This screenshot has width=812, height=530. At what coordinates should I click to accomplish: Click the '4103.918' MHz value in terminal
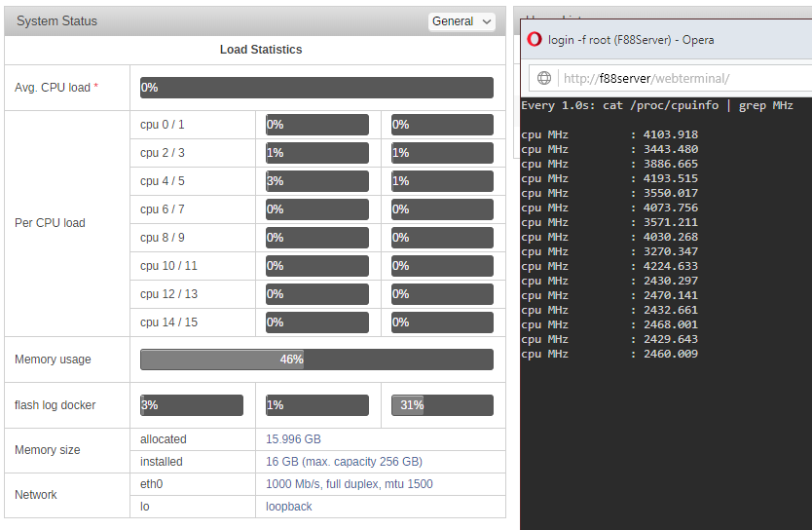click(x=670, y=134)
